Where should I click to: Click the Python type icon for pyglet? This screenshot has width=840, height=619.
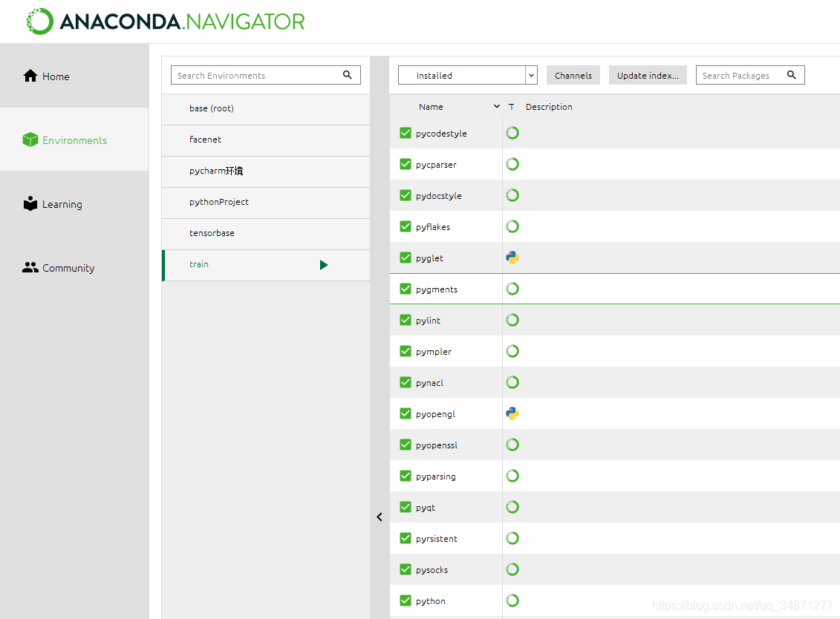point(512,258)
